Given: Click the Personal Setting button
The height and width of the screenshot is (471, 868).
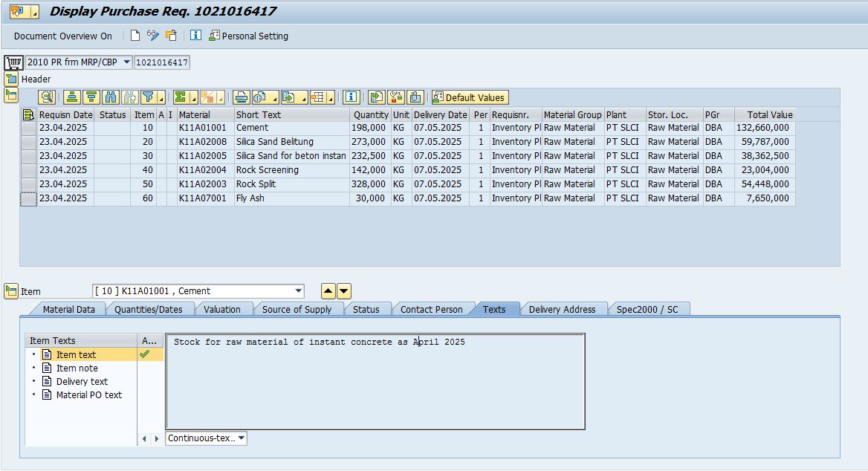Looking at the screenshot, I should pos(248,36).
